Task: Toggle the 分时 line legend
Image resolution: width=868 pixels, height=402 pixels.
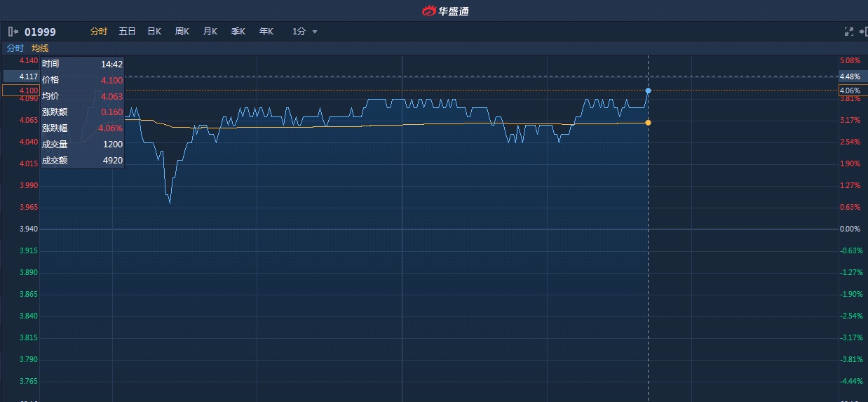Action: pyautogui.click(x=15, y=48)
